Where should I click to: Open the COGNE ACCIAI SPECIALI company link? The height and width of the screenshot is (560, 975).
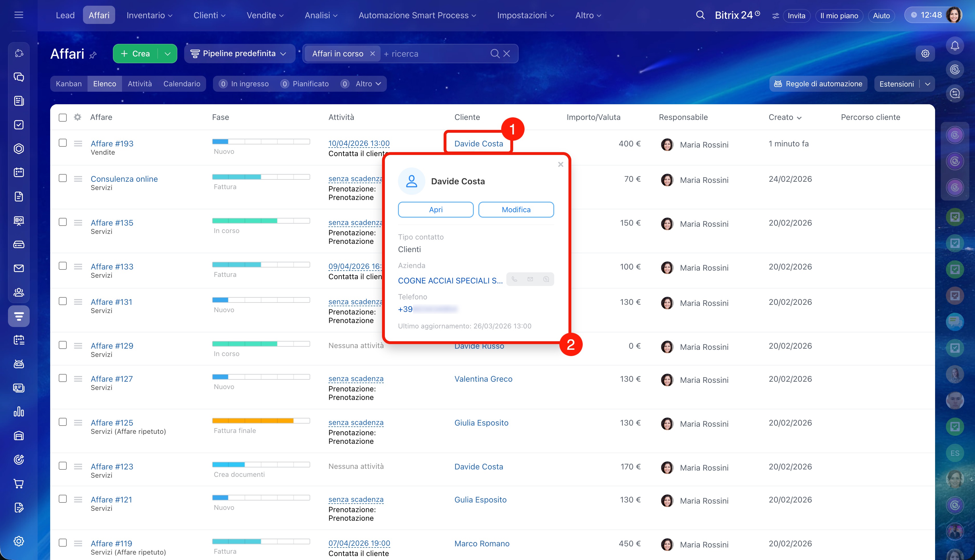point(450,281)
